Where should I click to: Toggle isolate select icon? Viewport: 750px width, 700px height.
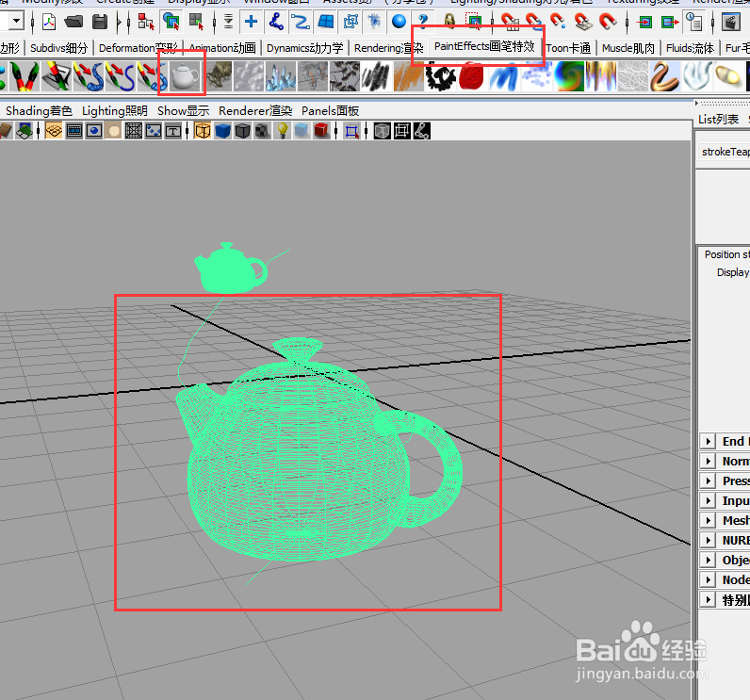pyautogui.click(x=352, y=131)
